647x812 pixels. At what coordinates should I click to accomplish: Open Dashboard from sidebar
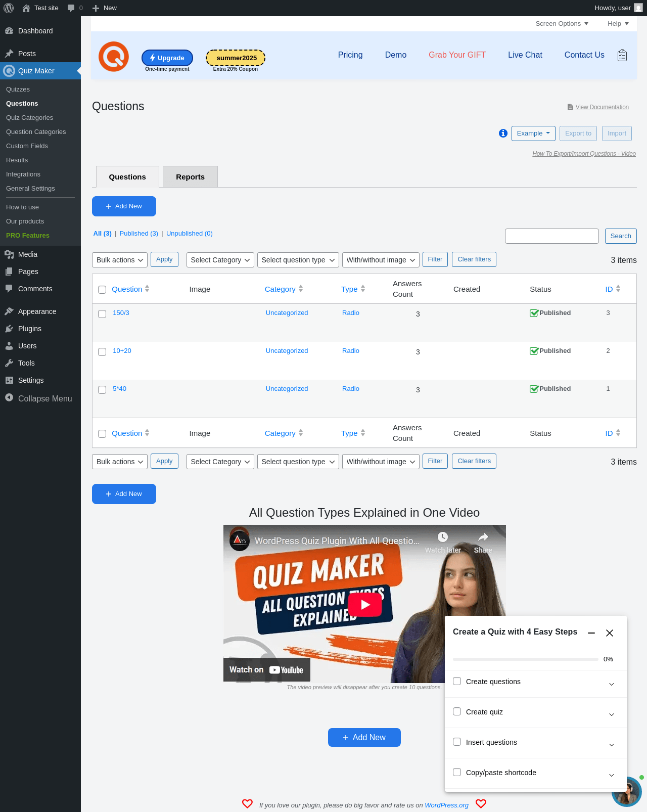tap(40, 31)
